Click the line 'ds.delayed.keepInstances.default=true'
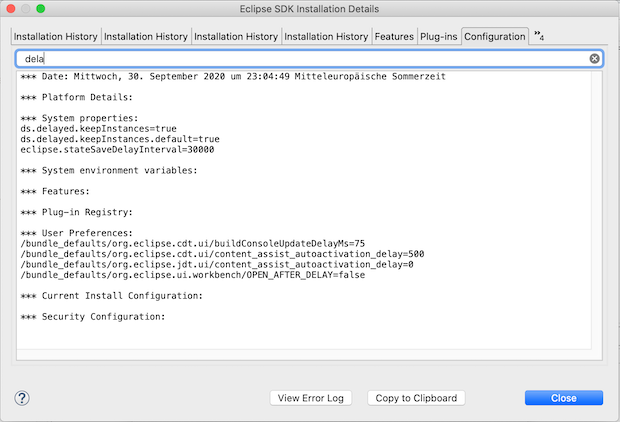This screenshot has width=620, height=422. click(x=120, y=139)
